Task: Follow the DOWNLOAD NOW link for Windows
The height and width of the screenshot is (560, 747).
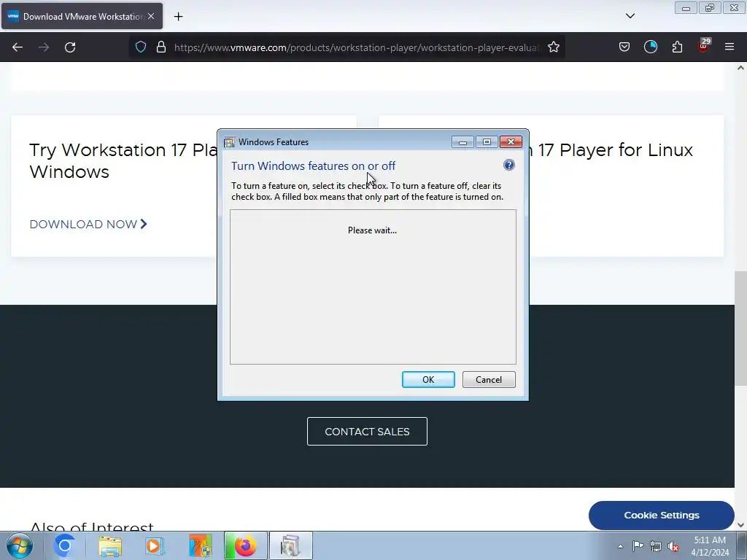Action: point(88,225)
